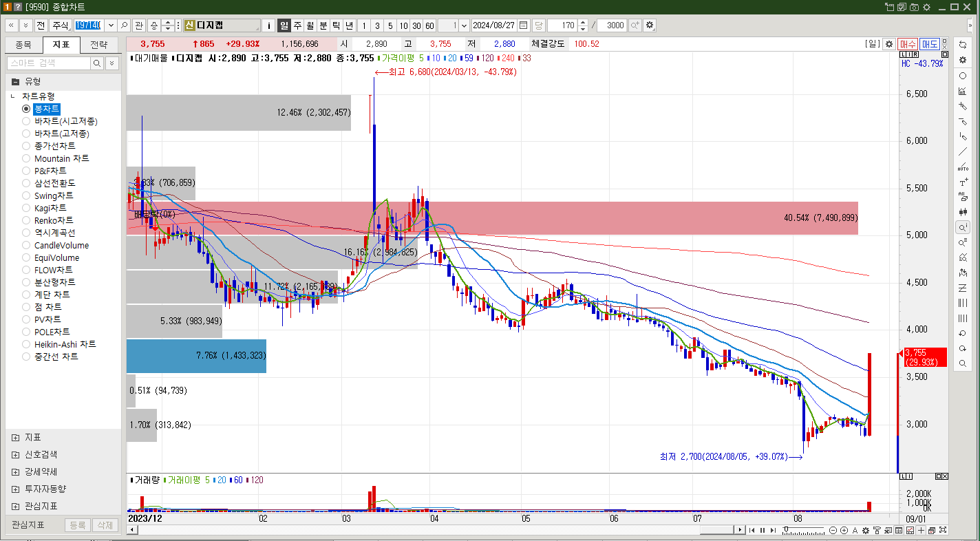
Task: Select the circle drawing tool in right toolbar
Action: (x=963, y=76)
